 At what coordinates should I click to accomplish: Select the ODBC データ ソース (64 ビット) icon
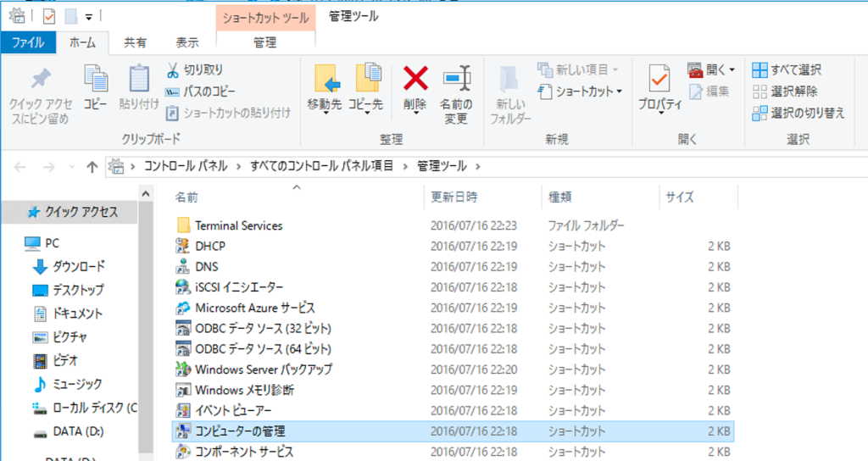pos(183,348)
